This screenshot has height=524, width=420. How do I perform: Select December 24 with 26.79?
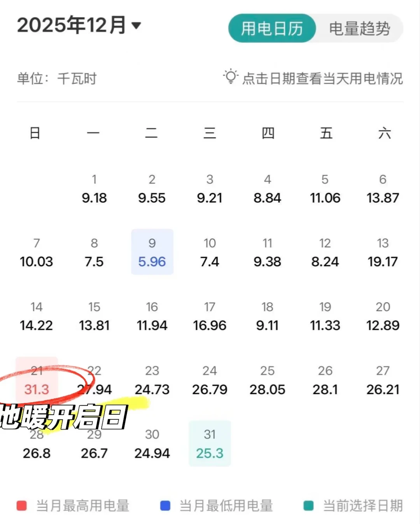[x=210, y=380]
